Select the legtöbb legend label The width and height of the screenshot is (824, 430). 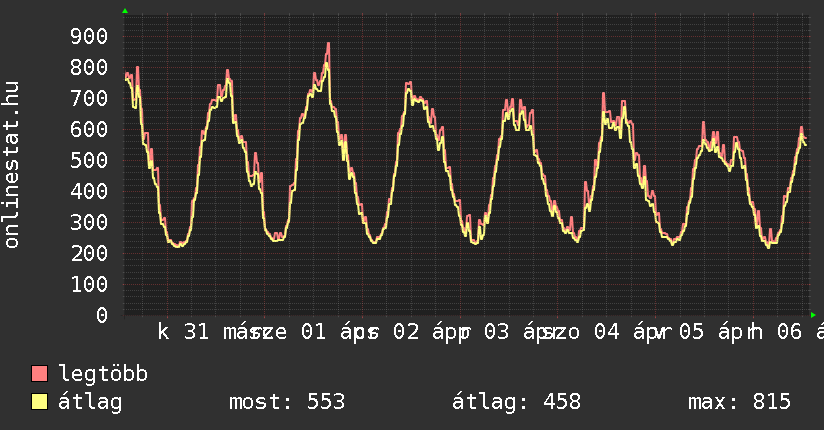(x=103, y=374)
